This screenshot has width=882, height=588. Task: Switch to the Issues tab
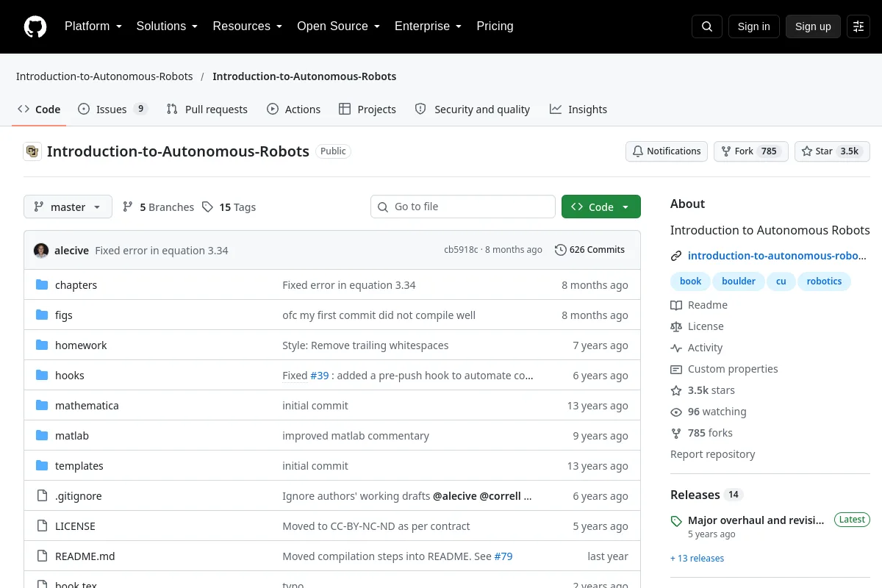coord(113,109)
